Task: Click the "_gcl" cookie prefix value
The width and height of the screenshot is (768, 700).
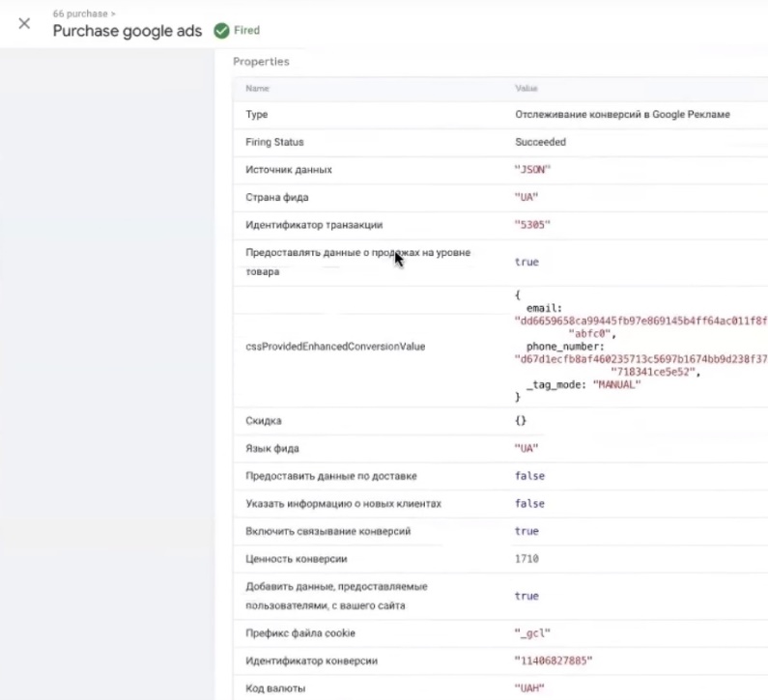Action: click(532, 633)
